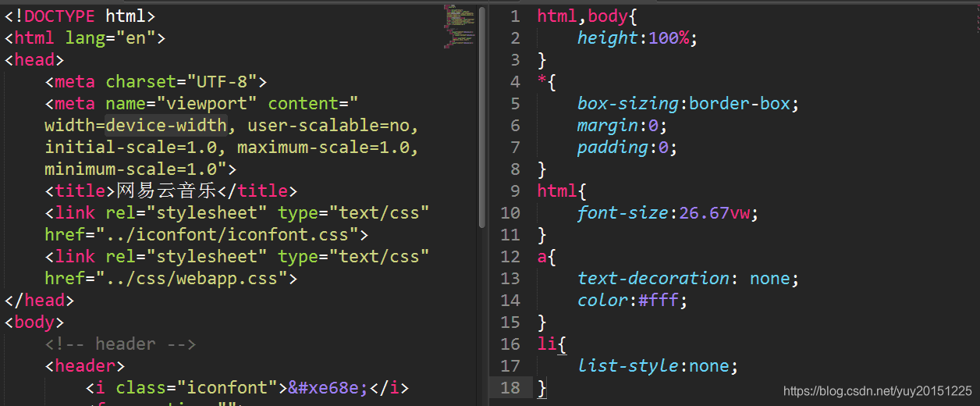Click the list-style property
Viewport: 980px width, 406px height.
[628, 365]
